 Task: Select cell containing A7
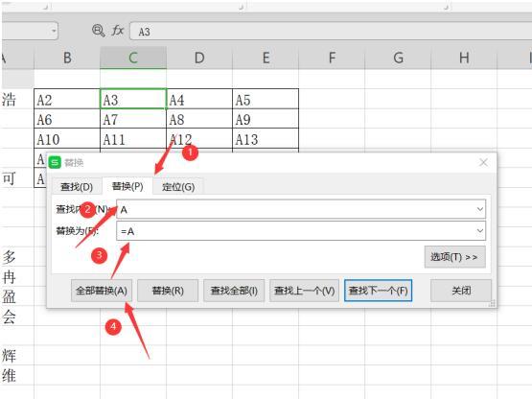click(x=133, y=119)
